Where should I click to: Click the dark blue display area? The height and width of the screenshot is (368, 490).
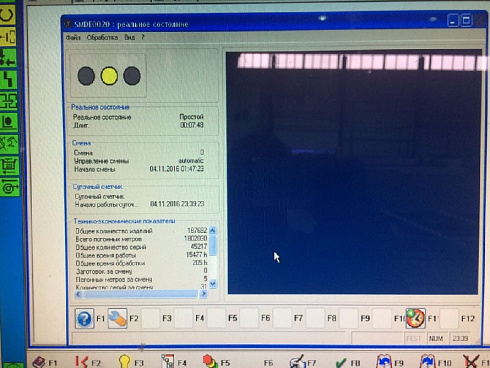(353, 172)
